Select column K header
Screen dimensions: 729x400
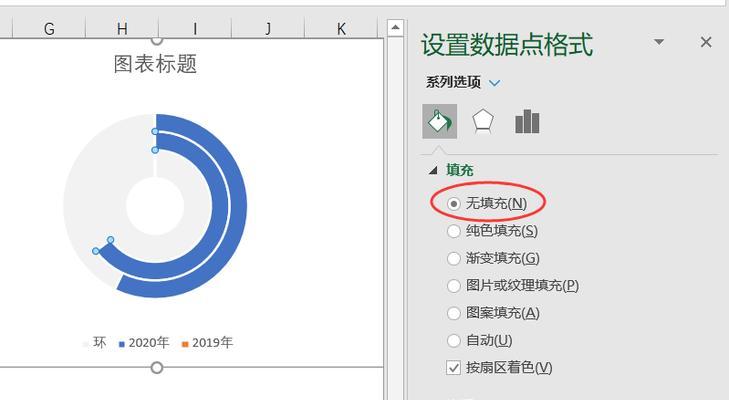341,29
